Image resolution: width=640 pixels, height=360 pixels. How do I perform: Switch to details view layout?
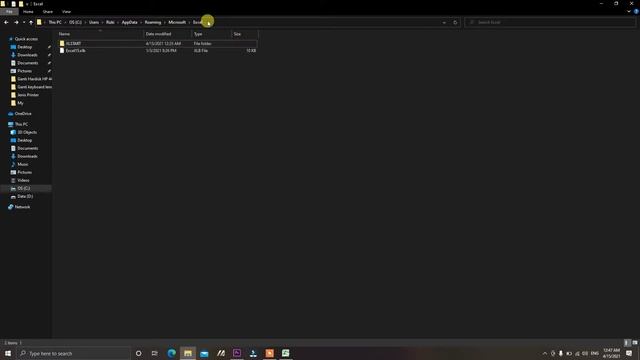click(627, 343)
